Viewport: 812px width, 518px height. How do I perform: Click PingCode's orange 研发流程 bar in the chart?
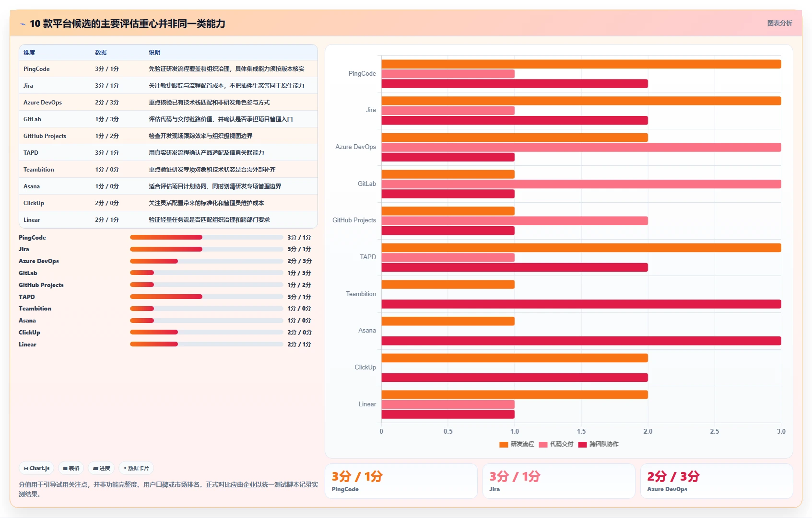click(x=581, y=64)
